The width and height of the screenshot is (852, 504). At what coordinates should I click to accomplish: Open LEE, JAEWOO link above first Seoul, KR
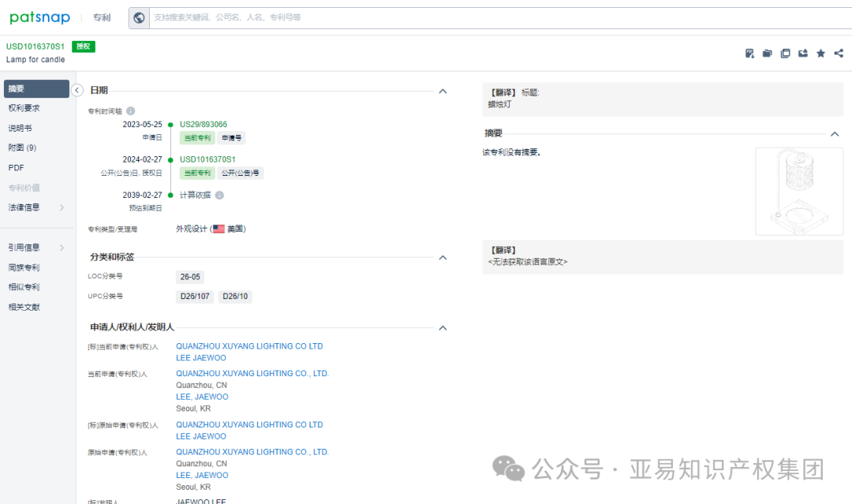pos(202,397)
